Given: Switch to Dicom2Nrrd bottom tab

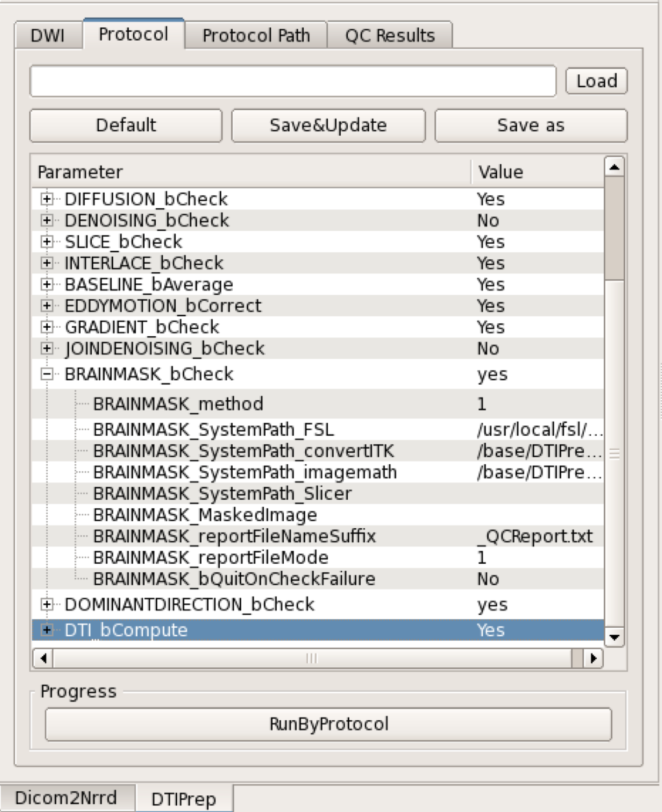Looking at the screenshot, I should (66, 798).
